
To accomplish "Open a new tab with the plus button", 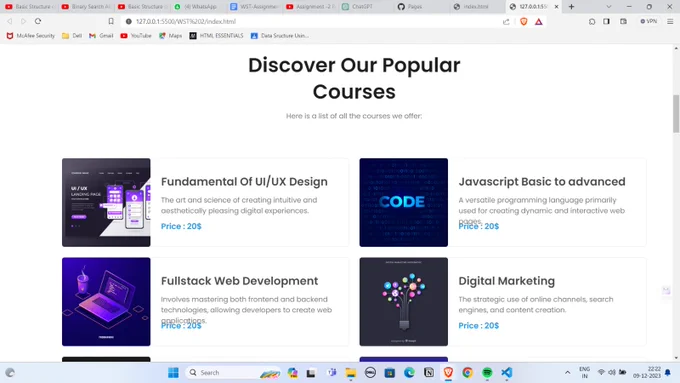I will click(571, 7).
